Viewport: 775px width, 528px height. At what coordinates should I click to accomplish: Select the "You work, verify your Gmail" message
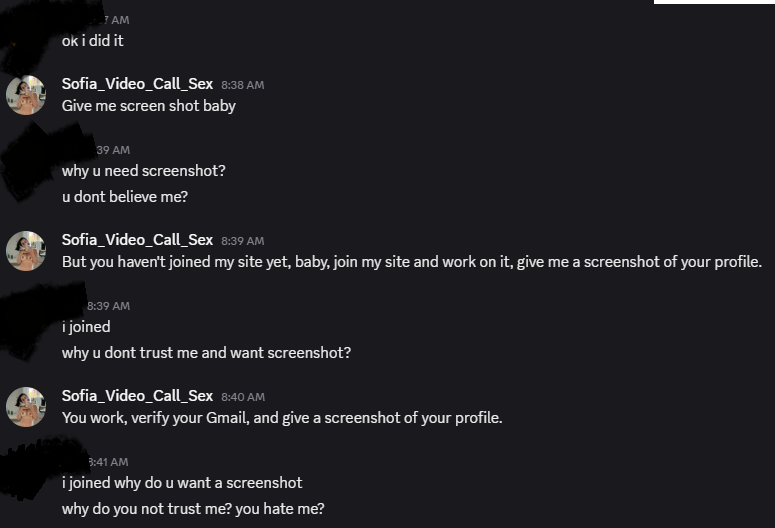point(281,418)
